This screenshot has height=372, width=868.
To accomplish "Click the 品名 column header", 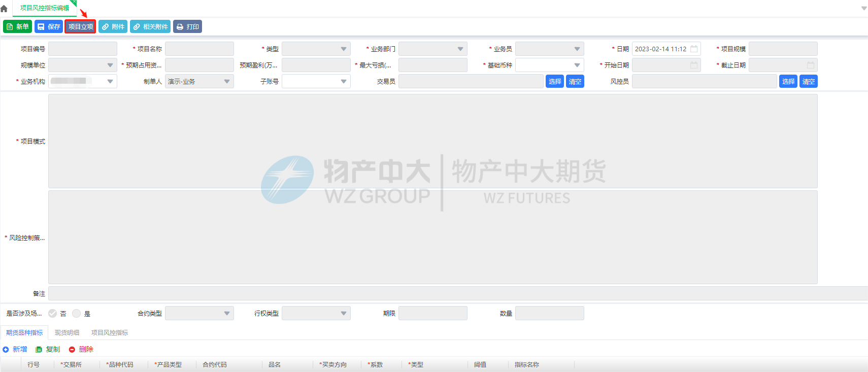I will (x=275, y=364).
